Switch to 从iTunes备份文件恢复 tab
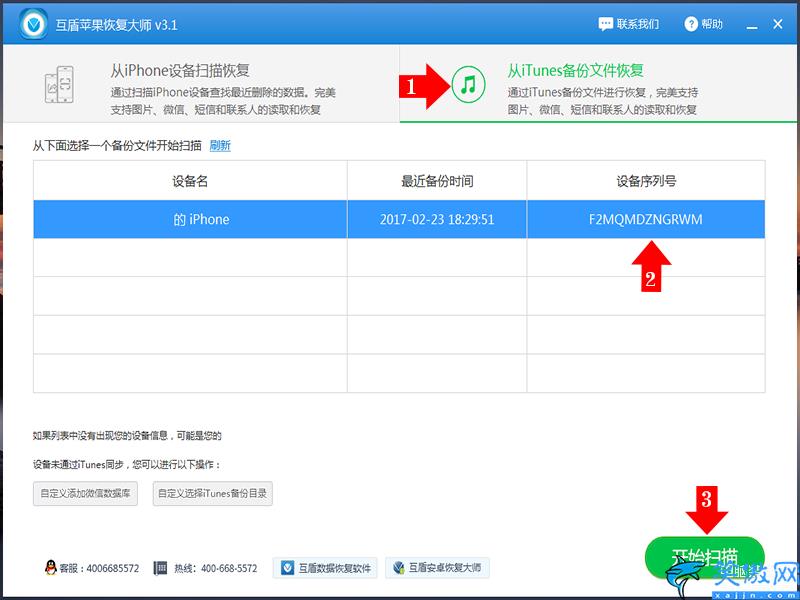800x600 pixels. [x=598, y=84]
